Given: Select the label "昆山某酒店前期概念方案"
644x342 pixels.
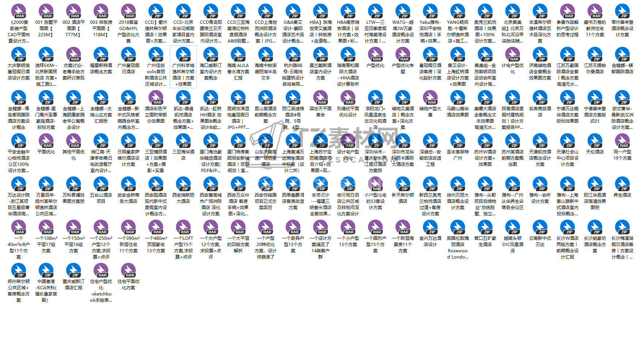Looking at the screenshot, I should [x=266, y=115].
